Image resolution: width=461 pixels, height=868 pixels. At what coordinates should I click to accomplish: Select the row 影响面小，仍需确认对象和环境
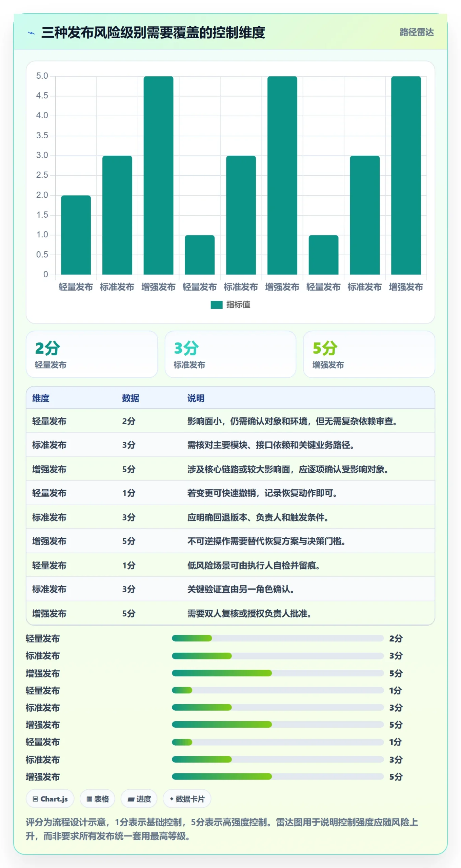[x=230, y=421]
